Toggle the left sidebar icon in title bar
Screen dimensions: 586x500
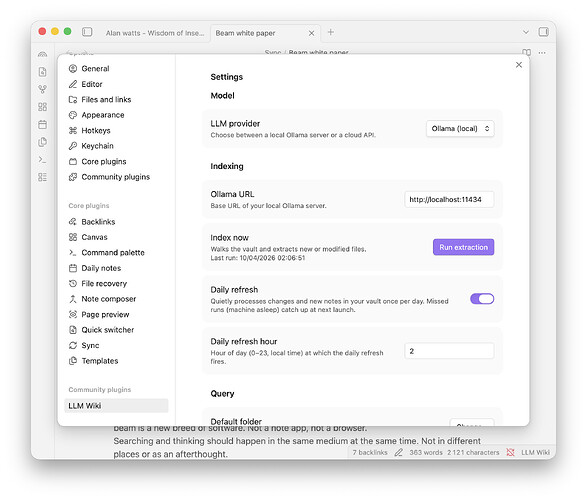point(87,32)
